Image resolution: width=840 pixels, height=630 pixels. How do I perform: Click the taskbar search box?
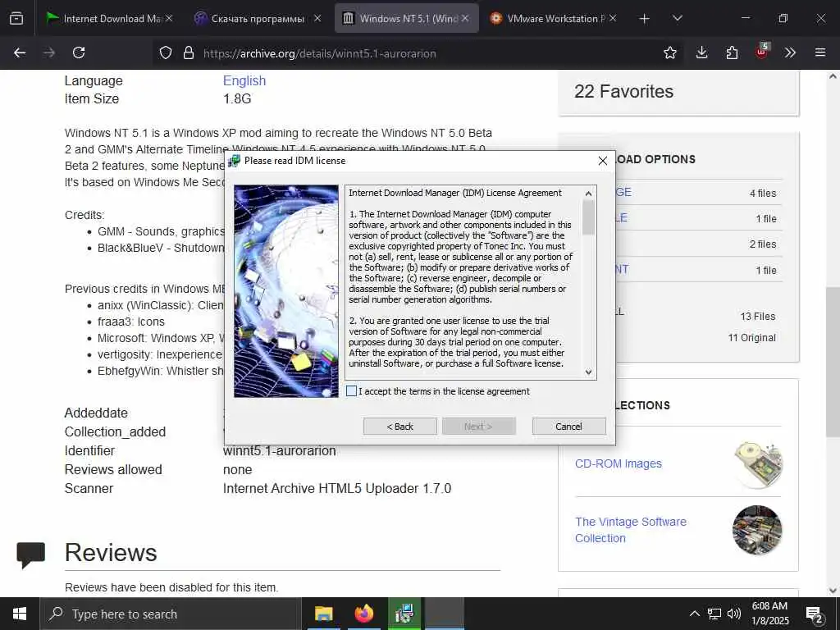(x=171, y=614)
